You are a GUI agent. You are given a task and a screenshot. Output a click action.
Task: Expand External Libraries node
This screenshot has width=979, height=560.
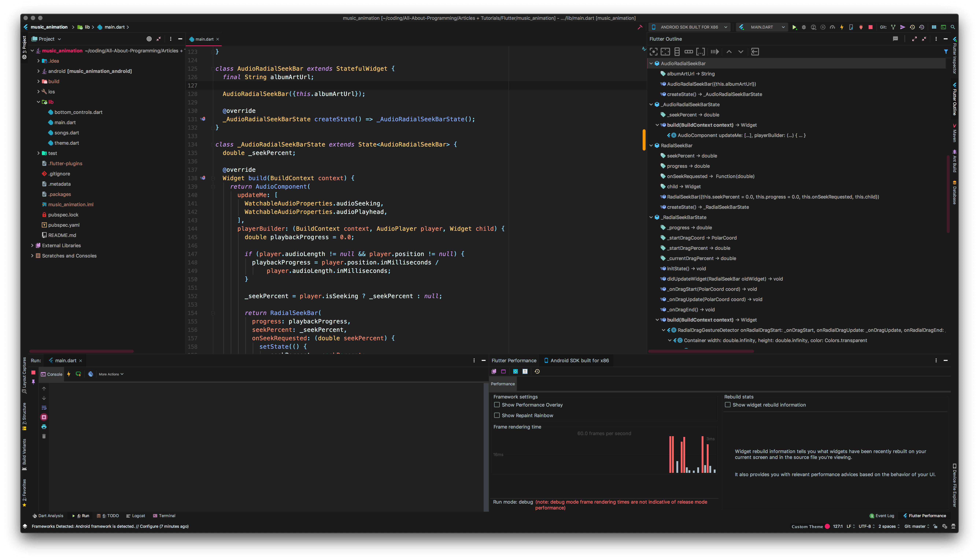(32, 245)
